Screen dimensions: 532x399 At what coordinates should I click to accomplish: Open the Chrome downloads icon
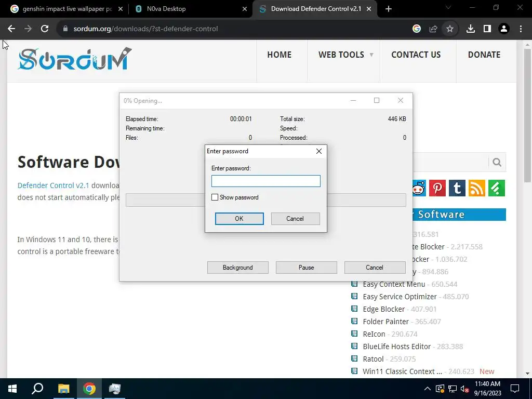(471, 29)
